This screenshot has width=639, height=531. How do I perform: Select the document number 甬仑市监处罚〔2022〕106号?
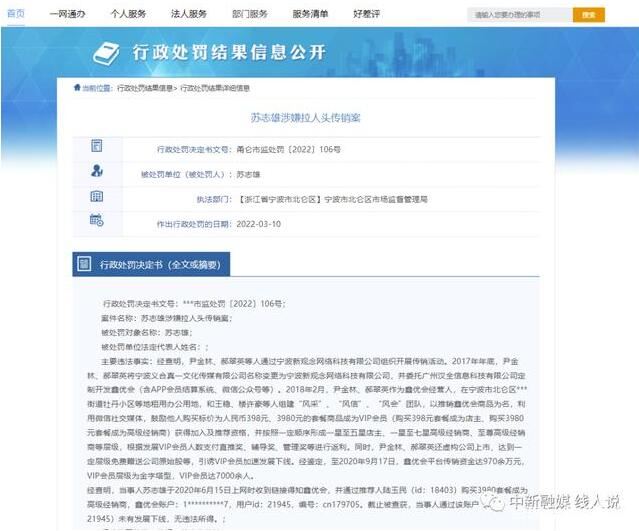[x=289, y=150]
